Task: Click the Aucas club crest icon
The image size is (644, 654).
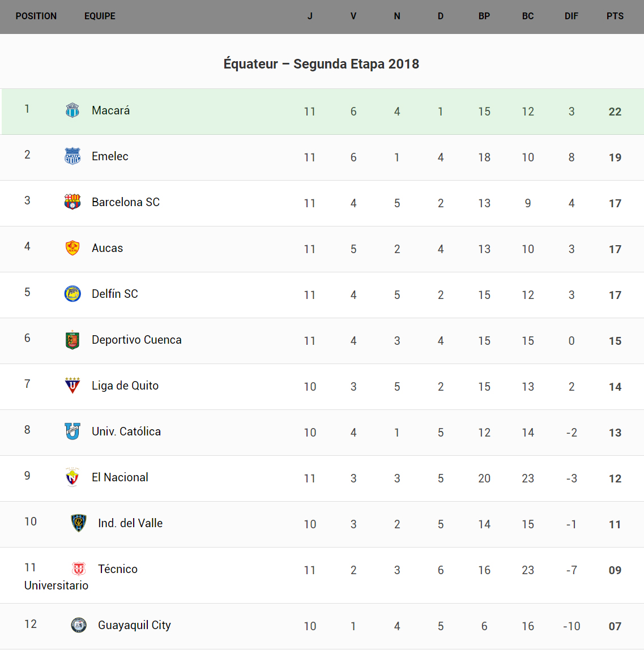Action: [x=72, y=248]
